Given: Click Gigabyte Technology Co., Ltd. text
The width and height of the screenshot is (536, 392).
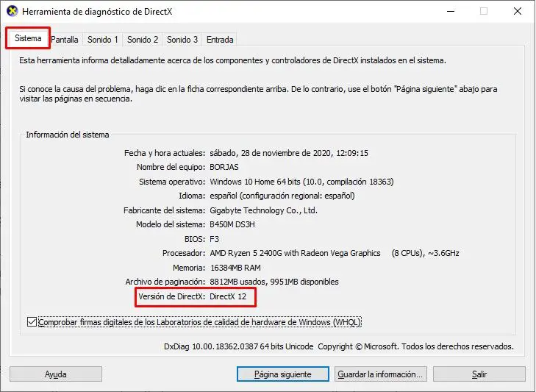Looking at the screenshot, I should [263, 210].
